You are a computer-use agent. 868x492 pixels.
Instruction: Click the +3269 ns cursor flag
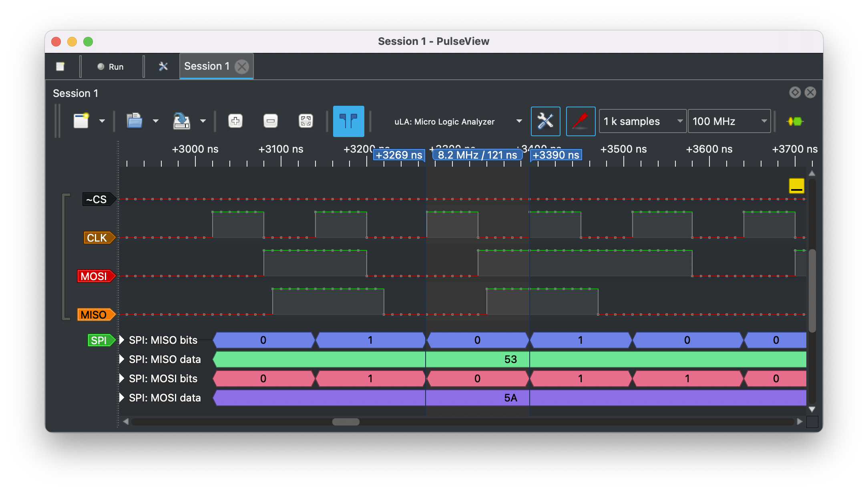pyautogui.click(x=398, y=155)
